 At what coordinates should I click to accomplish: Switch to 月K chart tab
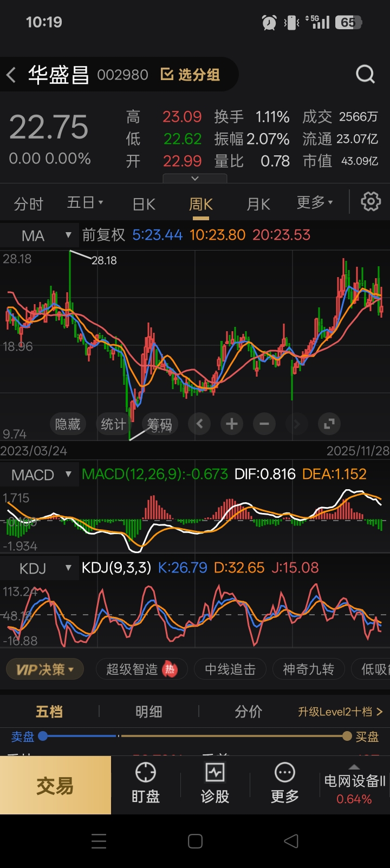(258, 204)
